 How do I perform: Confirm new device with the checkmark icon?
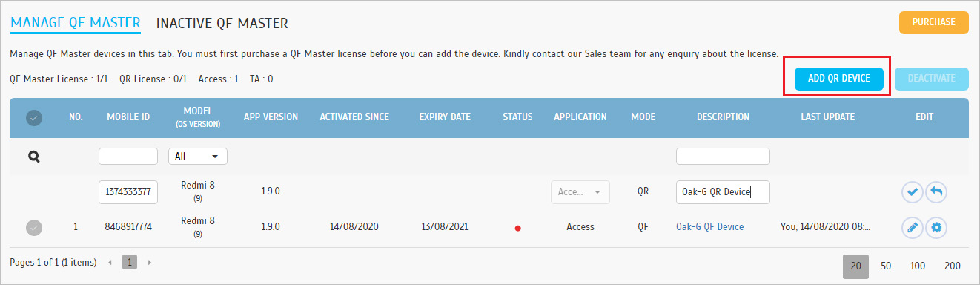point(913,192)
